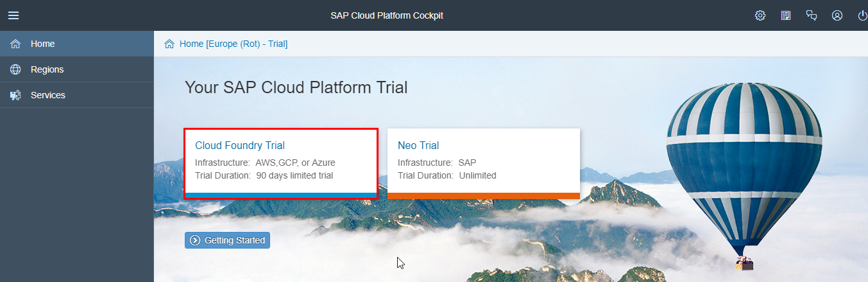The width and height of the screenshot is (868, 282).
Task: Click 'Infrastructure: AWS,GCP, or Azure' text
Action: click(265, 163)
